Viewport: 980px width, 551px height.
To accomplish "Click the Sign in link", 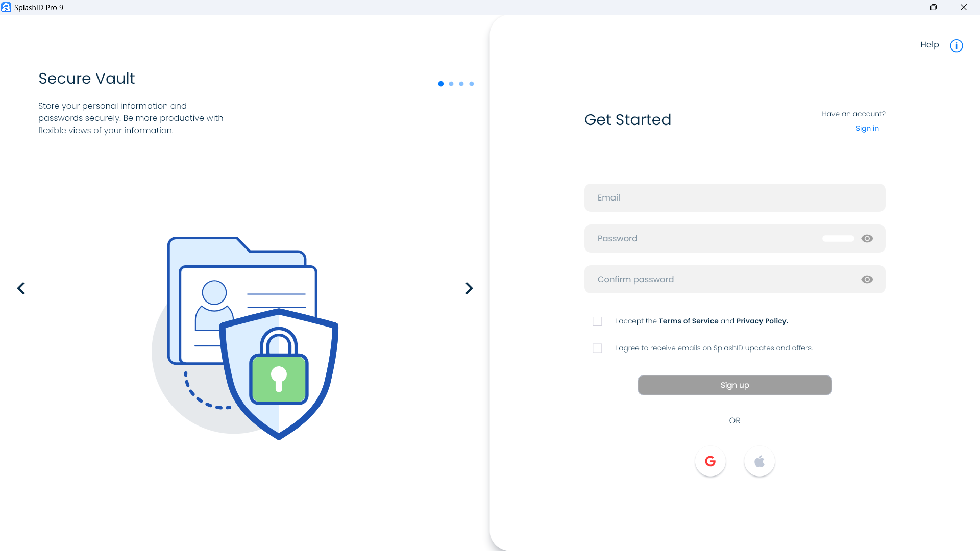I will (x=867, y=128).
